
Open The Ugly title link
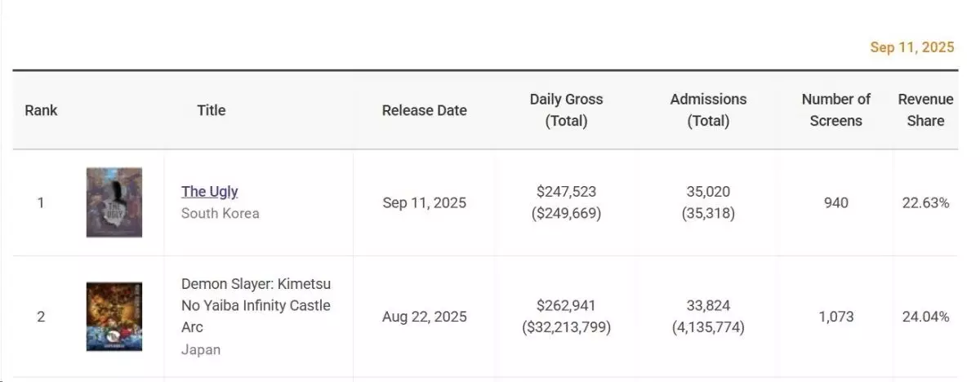(209, 191)
